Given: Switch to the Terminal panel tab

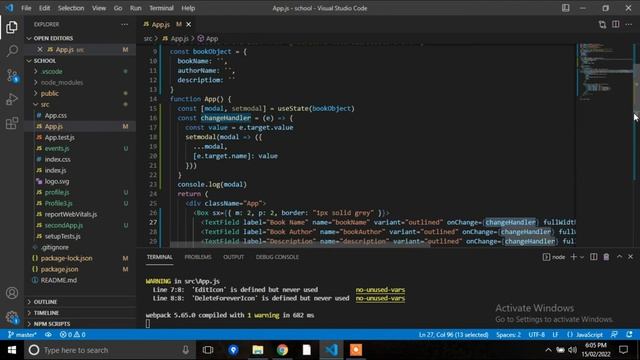Looking at the screenshot, I should coord(160,257).
